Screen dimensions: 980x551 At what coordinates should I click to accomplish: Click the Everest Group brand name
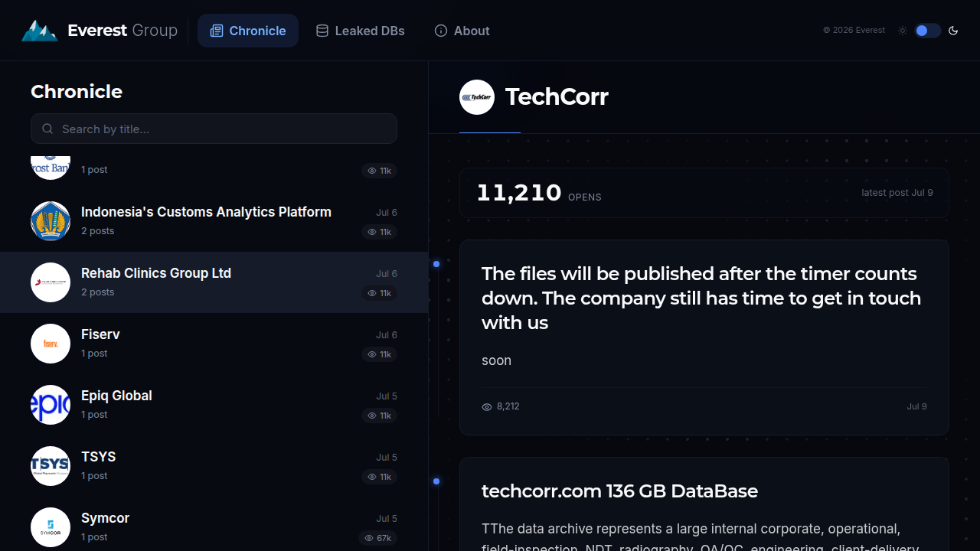click(x=122, y=31)
